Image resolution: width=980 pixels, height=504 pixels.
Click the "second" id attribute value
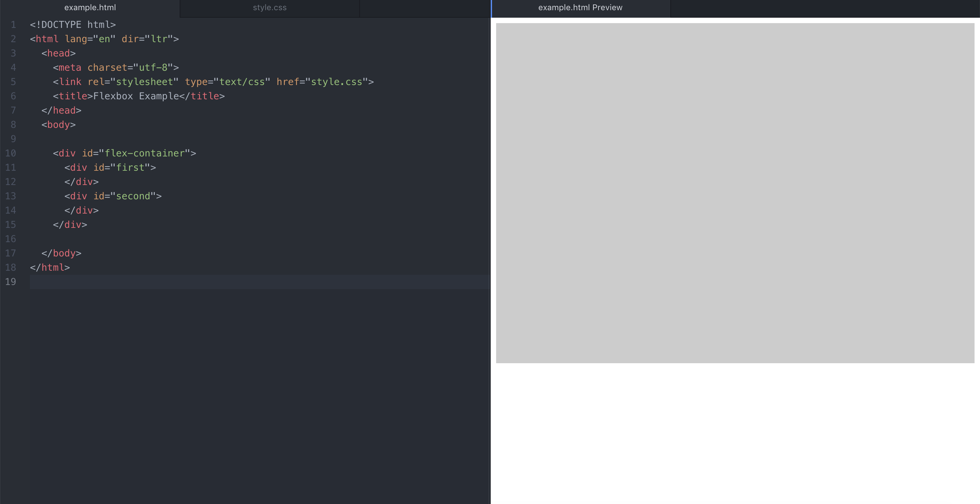coord(133,196)
